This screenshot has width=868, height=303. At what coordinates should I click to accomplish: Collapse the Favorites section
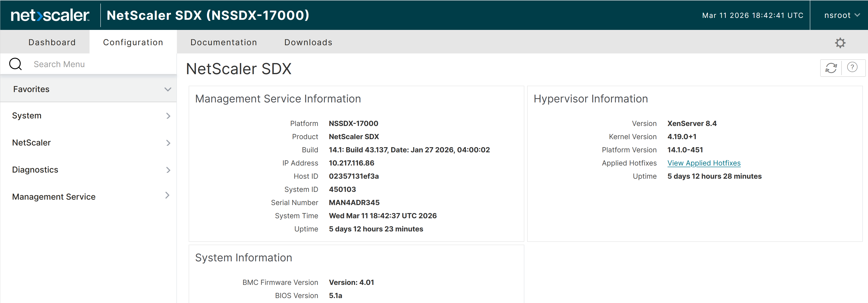(x=168, y=89)
